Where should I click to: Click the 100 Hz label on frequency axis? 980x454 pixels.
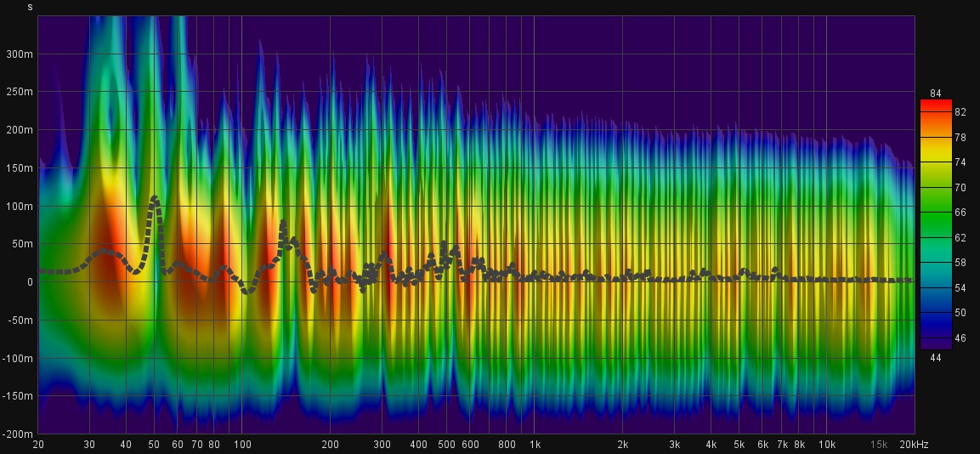pyautogui.click(x=242, y=445)
